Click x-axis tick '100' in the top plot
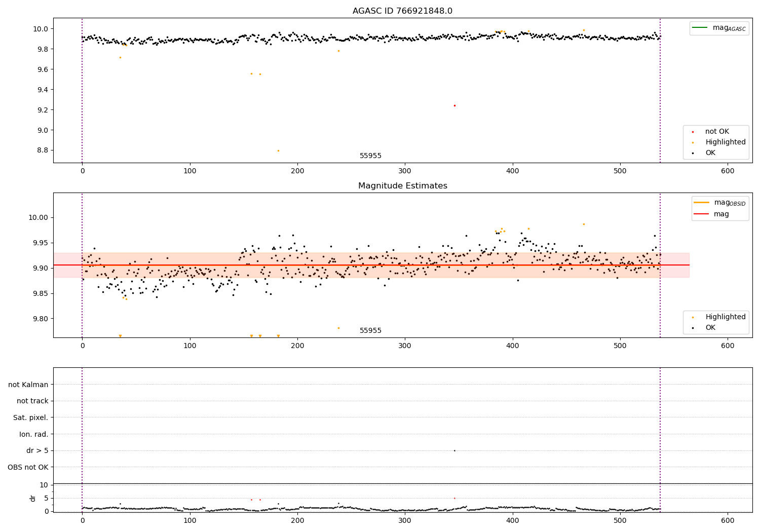The height and width of the screenshot is (532, 760). pyautogui.click(x=190, y=172)
